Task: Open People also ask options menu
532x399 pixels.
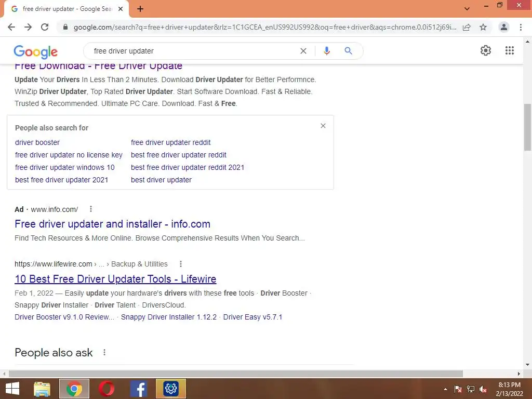Action: click(x=104, y=353)
